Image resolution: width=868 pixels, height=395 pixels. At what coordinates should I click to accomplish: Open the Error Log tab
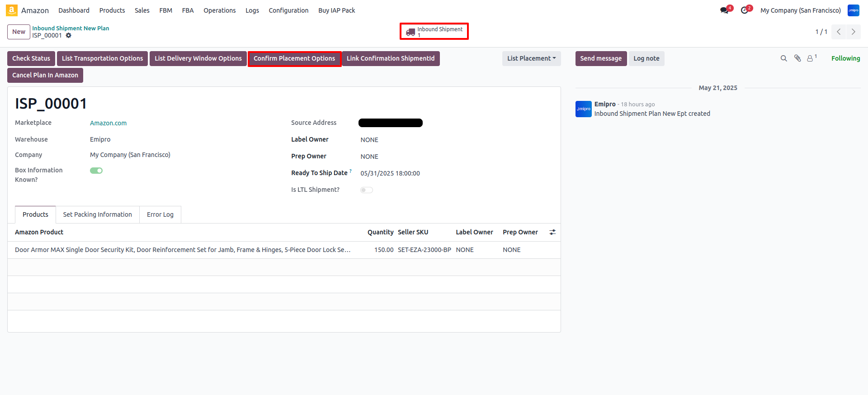(160, 214)
